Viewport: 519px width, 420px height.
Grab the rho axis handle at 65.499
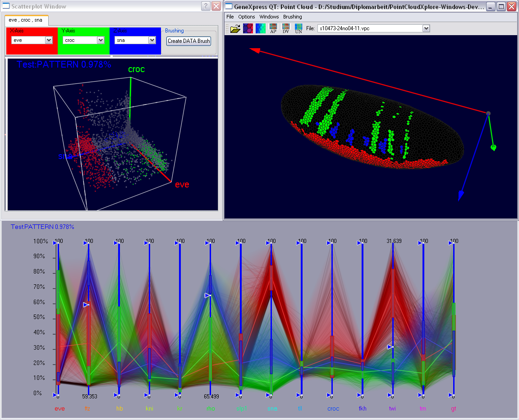pos(207,295)
